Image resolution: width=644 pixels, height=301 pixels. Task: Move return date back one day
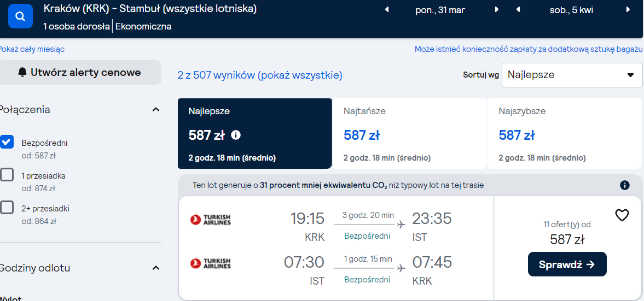tap(518, 9)
